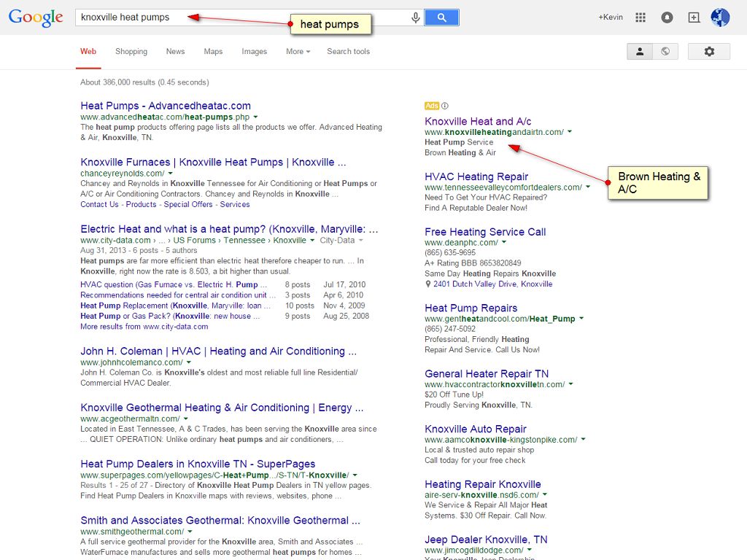Open Knoxville Heat and A/c ad
747x560 pixels.
click(x=478, y=122)
